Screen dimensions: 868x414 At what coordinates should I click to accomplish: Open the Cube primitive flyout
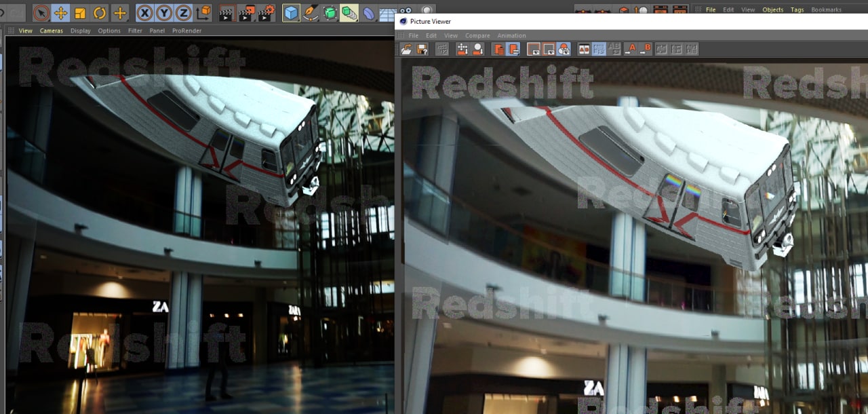click(291, 13)
